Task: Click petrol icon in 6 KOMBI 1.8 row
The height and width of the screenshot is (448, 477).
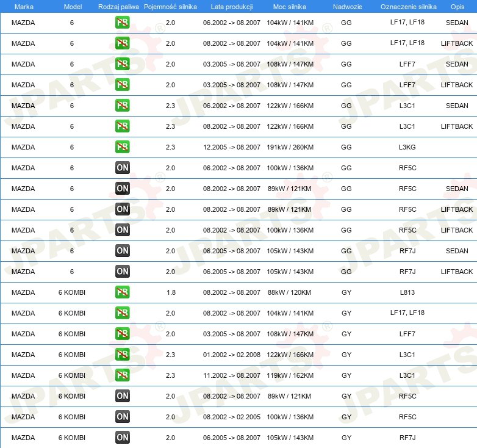Action: 122,292
